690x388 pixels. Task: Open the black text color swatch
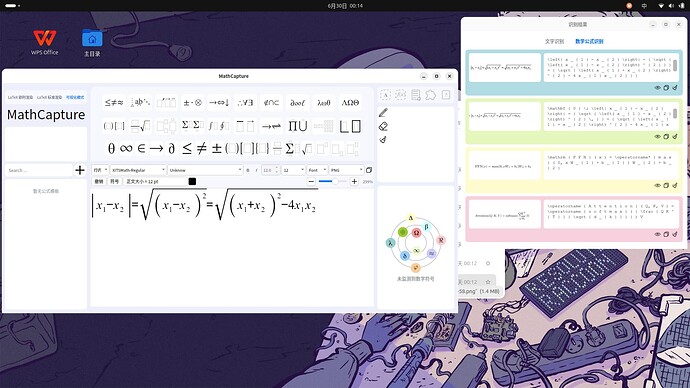(192, 181)
